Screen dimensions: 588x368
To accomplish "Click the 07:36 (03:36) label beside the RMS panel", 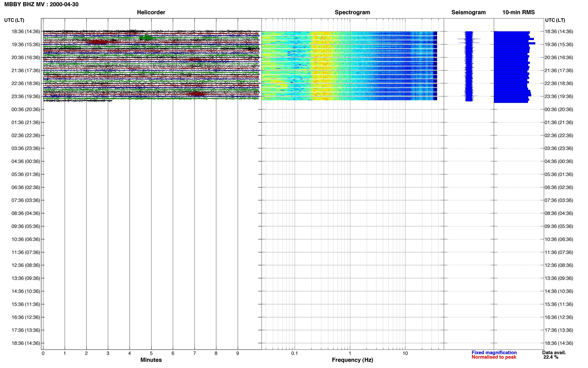I will pyautogui.click(x=559, y=200).
